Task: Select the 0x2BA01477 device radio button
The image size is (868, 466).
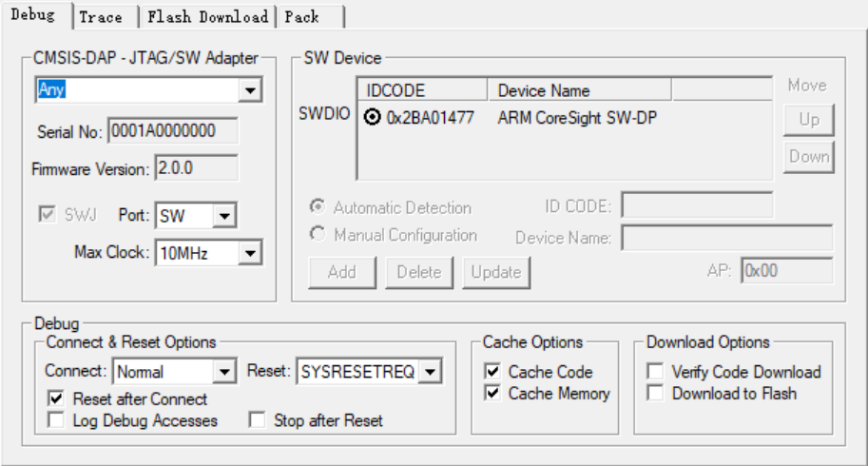Action: click(372, 117)
